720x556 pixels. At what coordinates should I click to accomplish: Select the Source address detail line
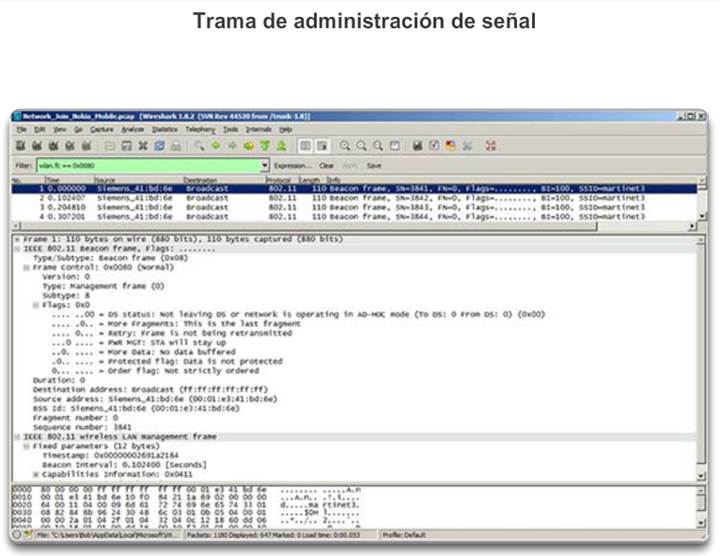155,399
